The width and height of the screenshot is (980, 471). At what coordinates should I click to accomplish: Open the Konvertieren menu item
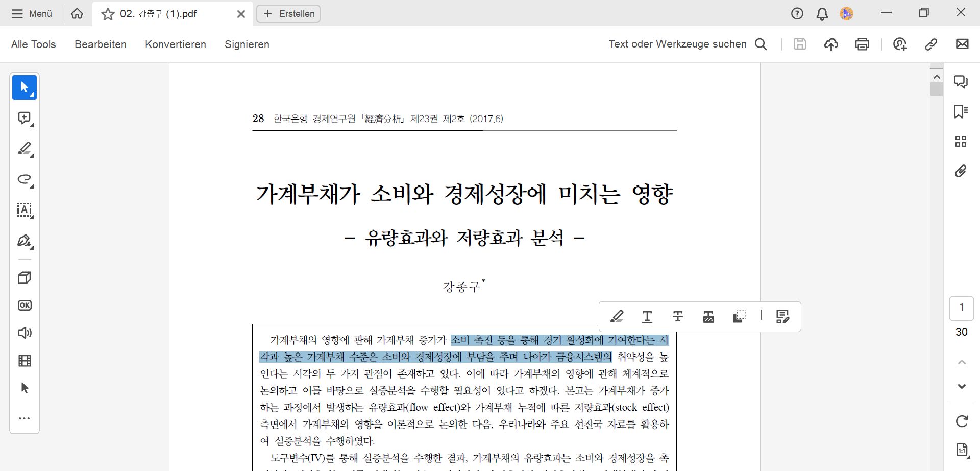click(176, 44)
